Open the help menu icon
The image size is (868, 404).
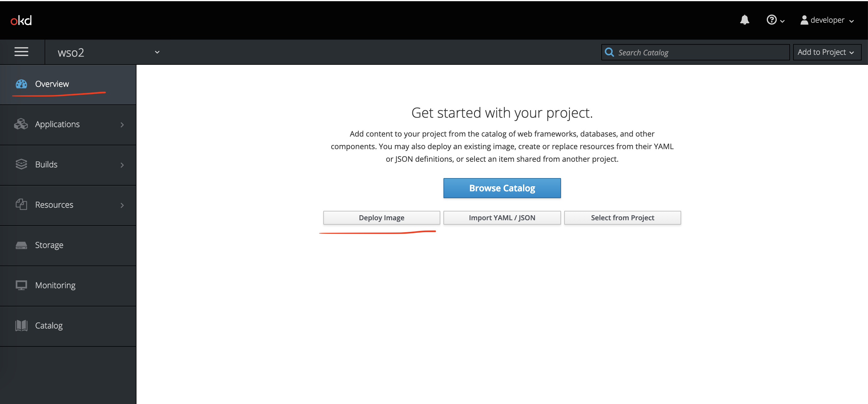click(x=771, y=20)
